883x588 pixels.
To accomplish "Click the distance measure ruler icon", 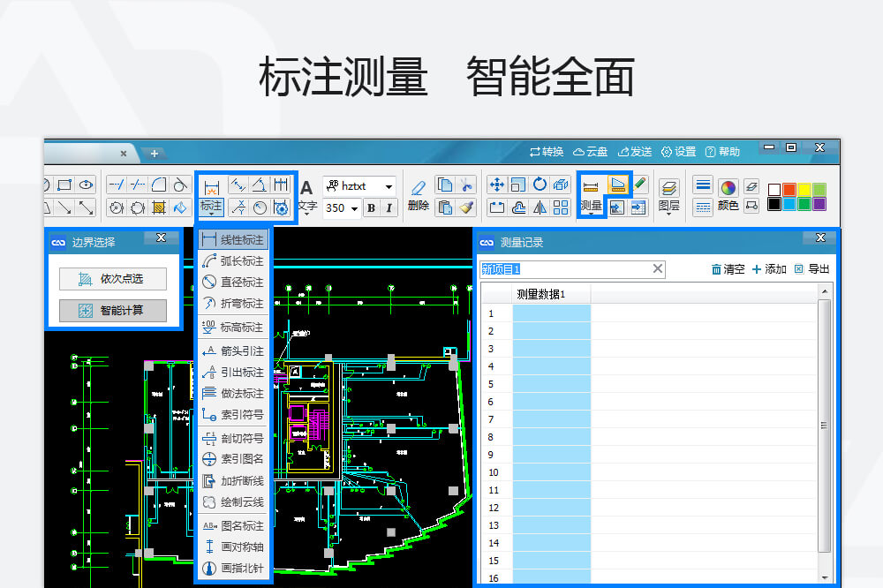I will coord(591,186).
